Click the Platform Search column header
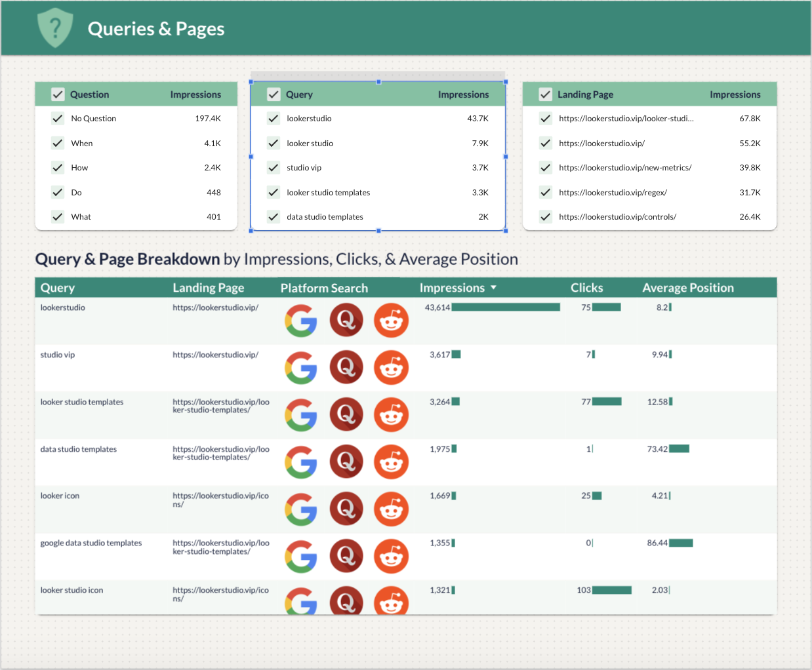Image resolution: width=812 pixels, height=670 pixels. (324, 288)
